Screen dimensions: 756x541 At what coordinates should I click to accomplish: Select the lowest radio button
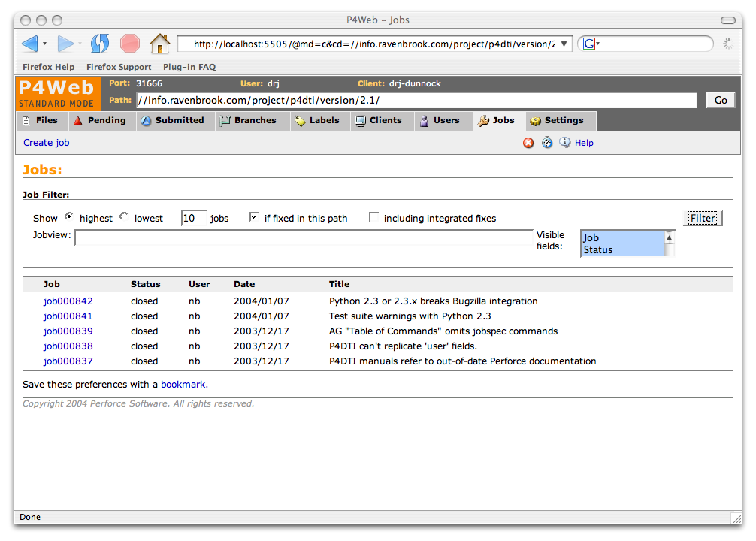[x=122, y=217]
